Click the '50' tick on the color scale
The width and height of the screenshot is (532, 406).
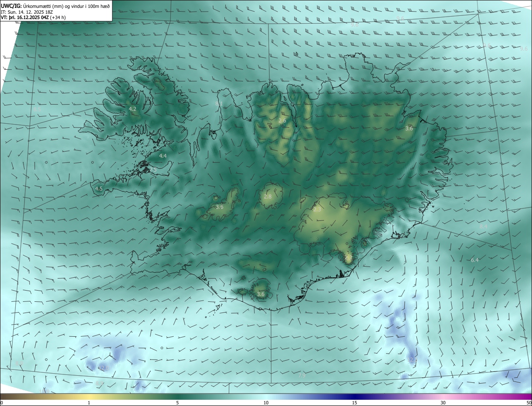(x=528, y=403)
